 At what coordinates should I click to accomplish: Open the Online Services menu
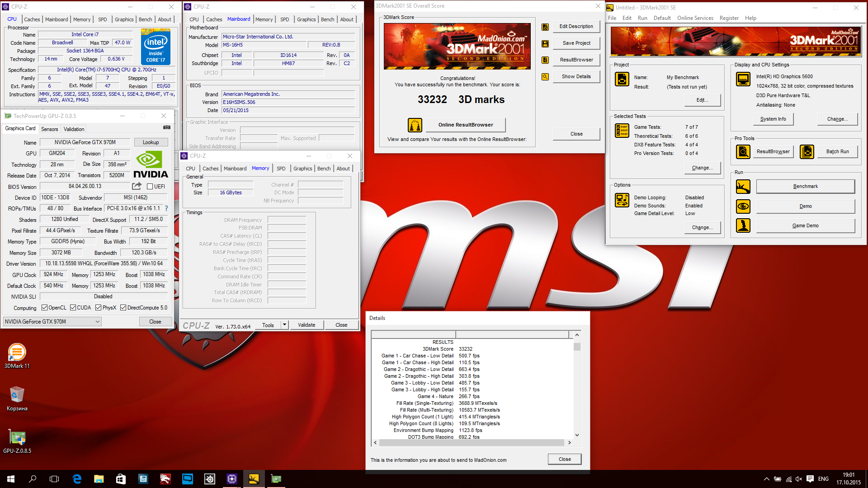coord(695,18)
